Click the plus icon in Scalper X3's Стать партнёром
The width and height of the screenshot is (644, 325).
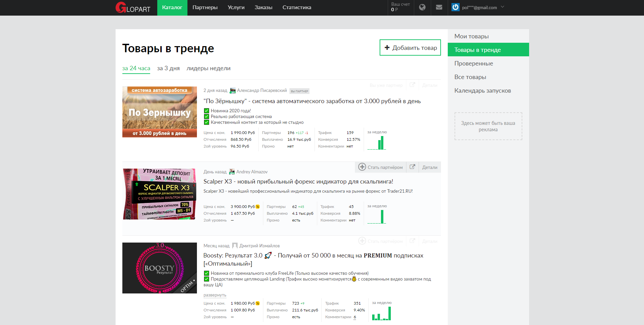coord(362,167)
